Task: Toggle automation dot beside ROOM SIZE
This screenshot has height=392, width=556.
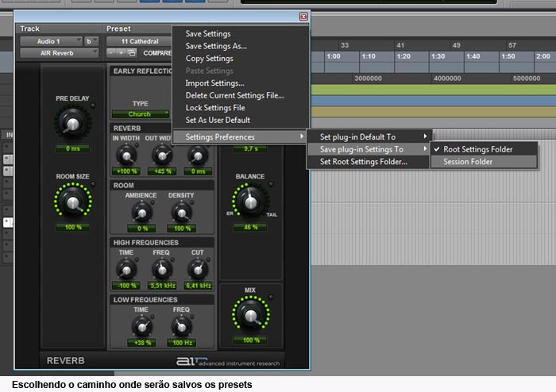Action: (93, 184)
